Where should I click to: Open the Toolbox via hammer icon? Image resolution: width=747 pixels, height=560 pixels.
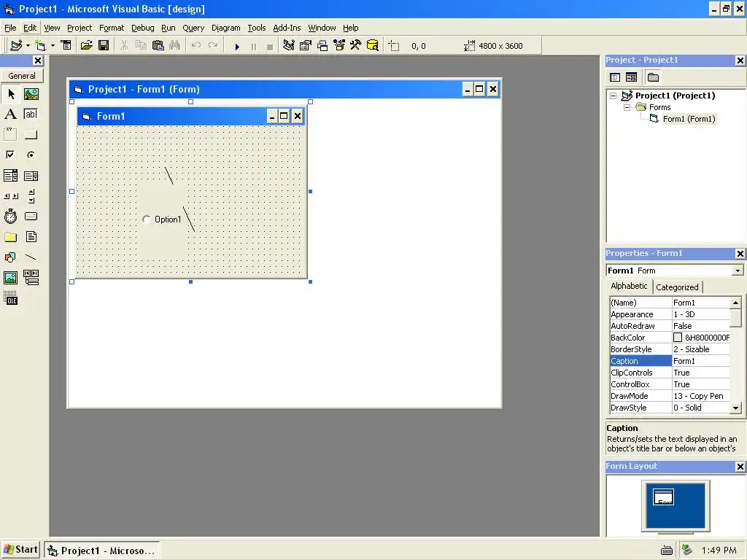[355, 46]
